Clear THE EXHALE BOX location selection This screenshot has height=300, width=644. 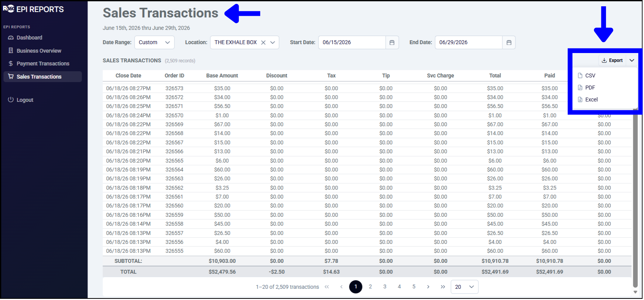coord(263,43)
